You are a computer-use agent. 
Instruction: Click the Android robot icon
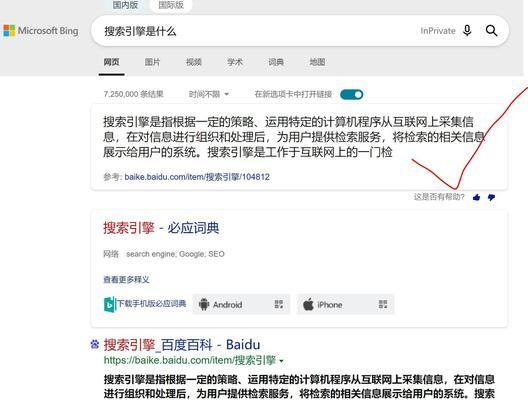(x=204, y=304)
